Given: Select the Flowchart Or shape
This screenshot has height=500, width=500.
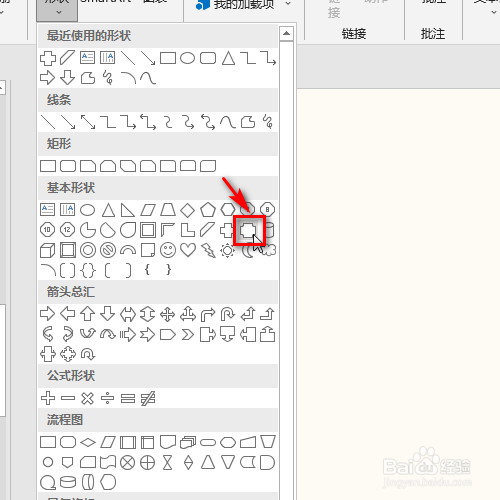Looking at the screenshot, I should [x=148, y=462].
